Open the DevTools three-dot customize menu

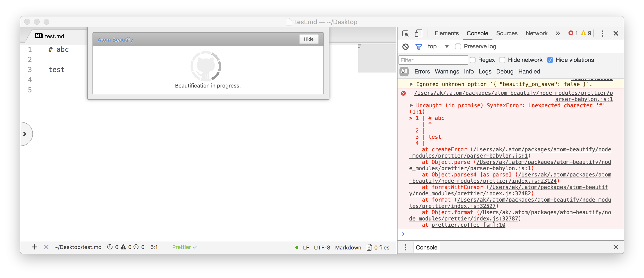click(602, 33)
